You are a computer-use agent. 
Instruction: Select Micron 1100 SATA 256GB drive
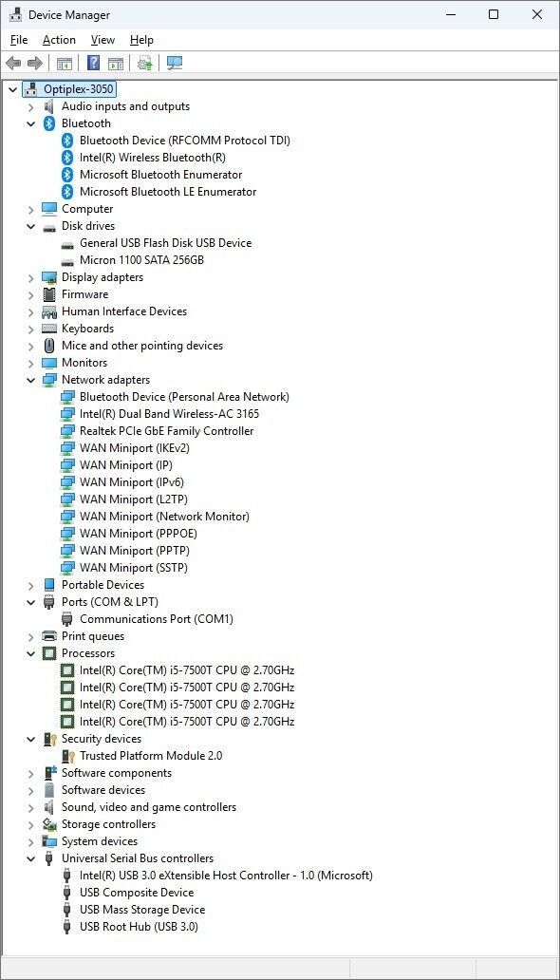(x=141, y=260)
